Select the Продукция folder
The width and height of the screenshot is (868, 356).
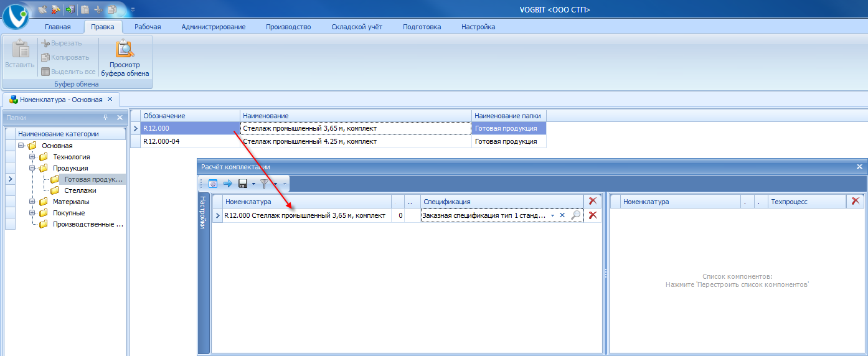(70, 168)
